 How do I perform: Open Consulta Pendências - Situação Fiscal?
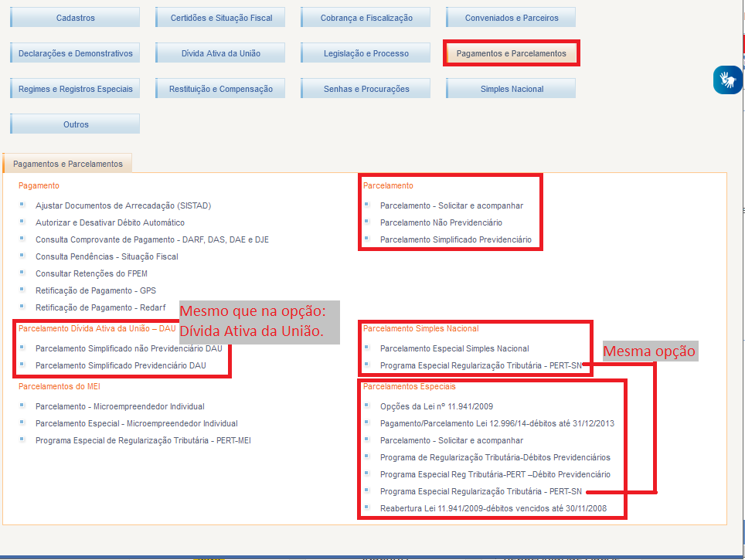tap(107, 256)
